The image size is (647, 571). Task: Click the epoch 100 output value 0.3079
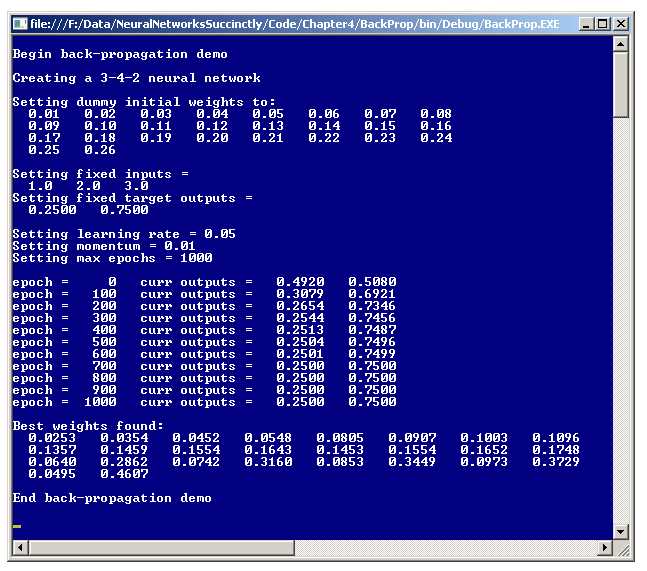tap(300, 294)
